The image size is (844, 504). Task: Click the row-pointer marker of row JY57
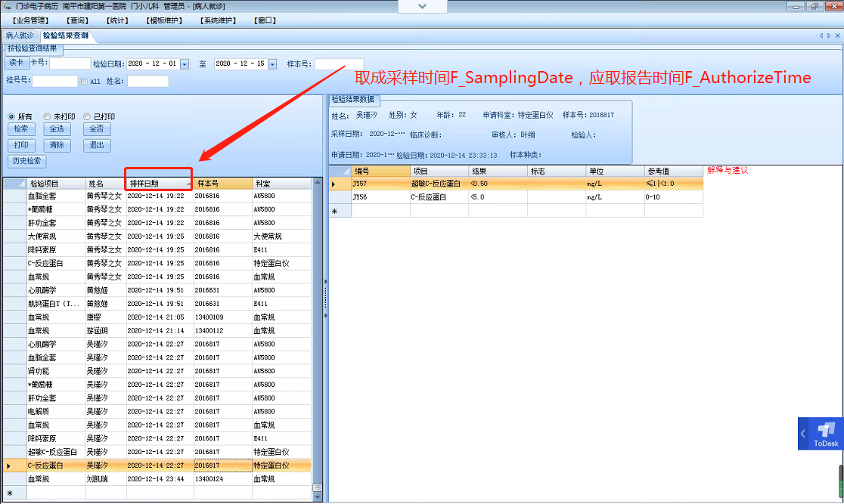(x=334, y=184)
